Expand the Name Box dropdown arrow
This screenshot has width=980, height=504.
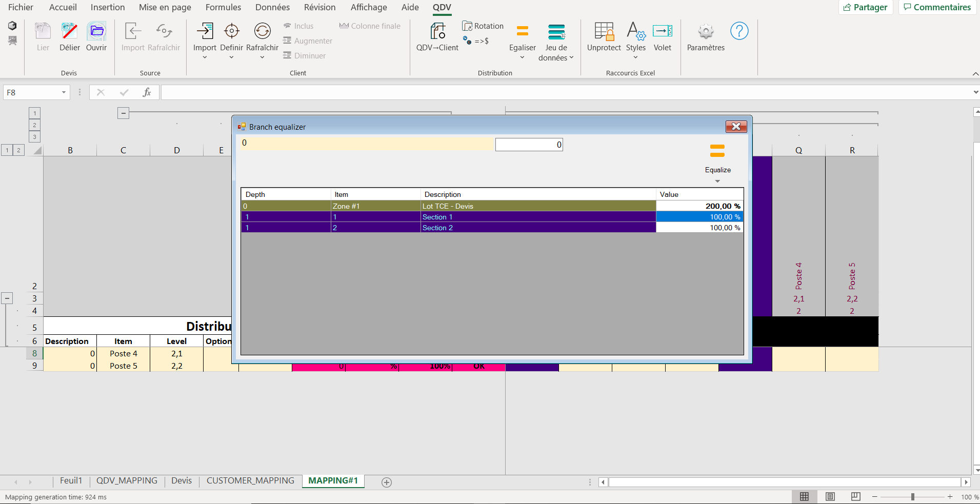pos(64,92)
